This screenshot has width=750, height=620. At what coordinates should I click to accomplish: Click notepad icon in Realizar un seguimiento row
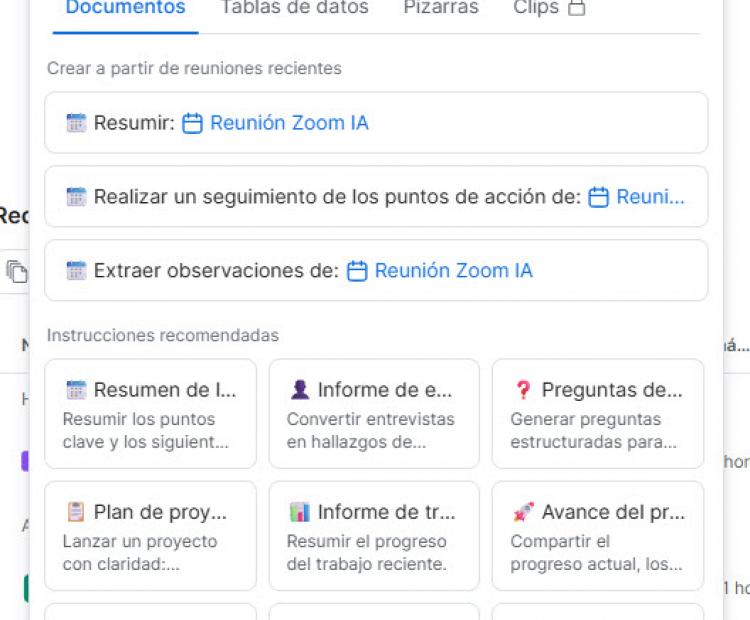[76, 197]
